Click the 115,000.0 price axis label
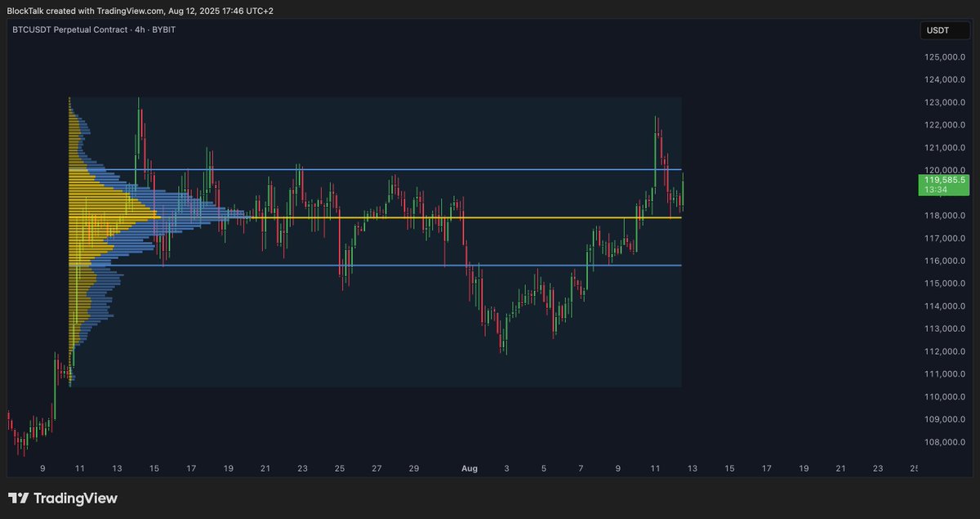The height and width of the screenshot is (519, 980). (946, 284)
